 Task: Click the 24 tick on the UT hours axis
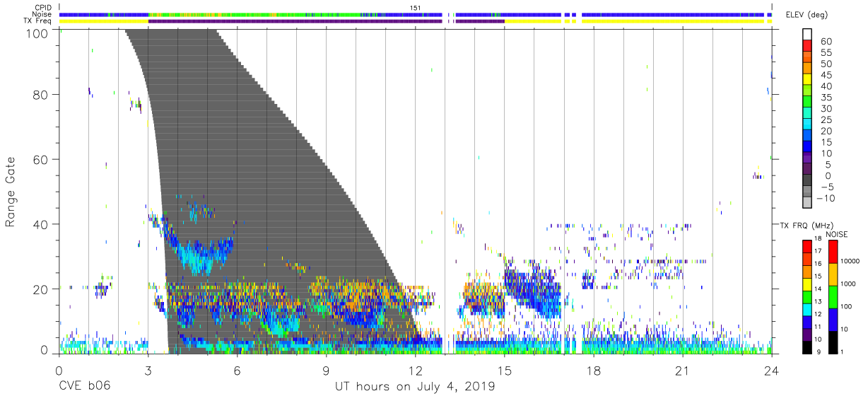pyautogui.click(x=771, y=371)
